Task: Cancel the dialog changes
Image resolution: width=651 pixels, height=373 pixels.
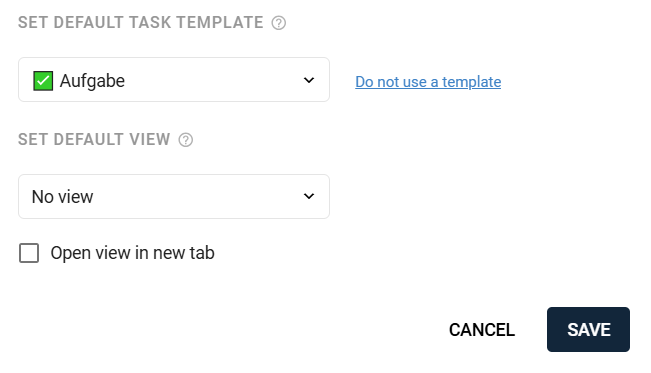Action: click(x=482, y=330)
